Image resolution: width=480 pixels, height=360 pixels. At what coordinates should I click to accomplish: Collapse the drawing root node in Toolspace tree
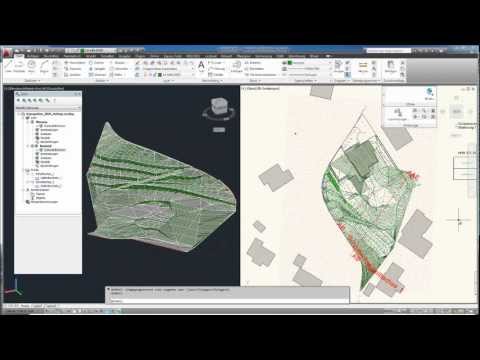[x=19, y=114]
